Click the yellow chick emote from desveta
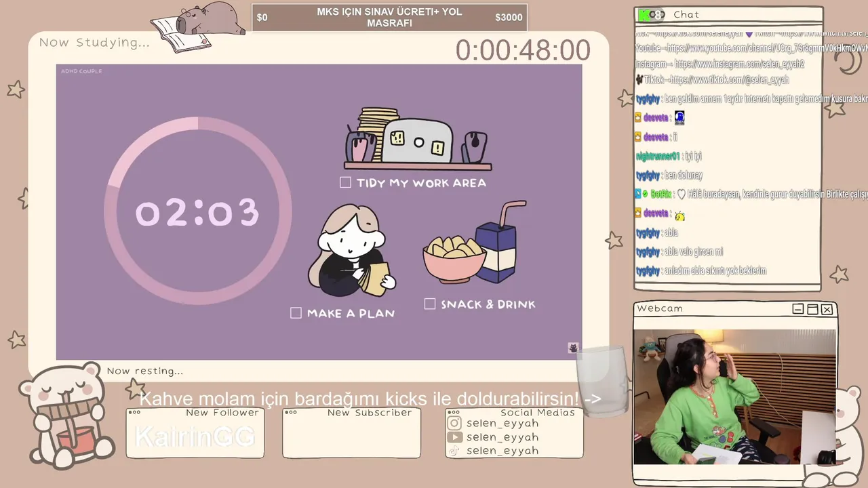 coord(679,216)
